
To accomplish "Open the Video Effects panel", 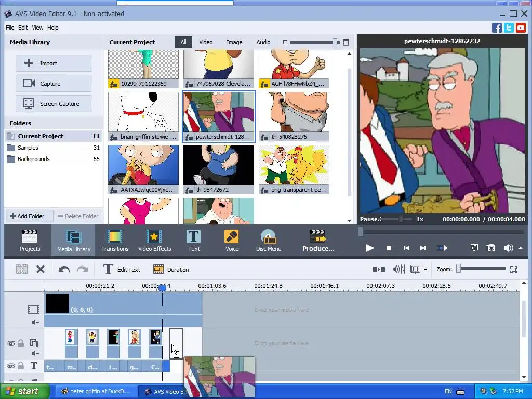I will 154,241.
